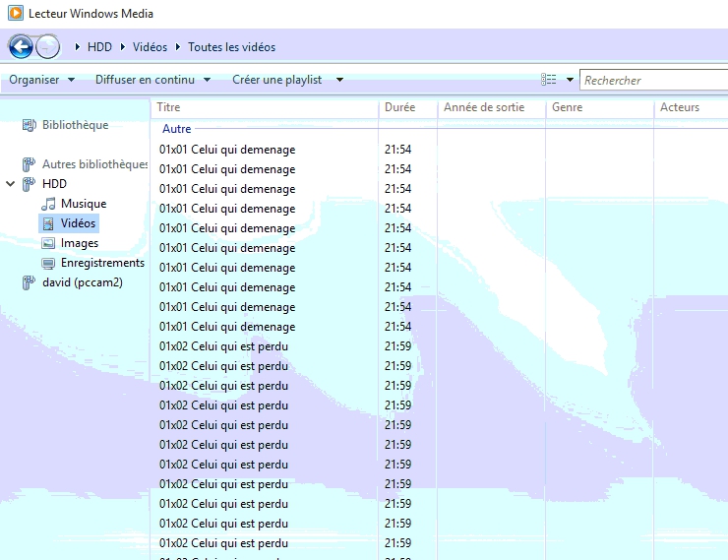The image size is (728, 560).
Task: Click the view options icon beside search
Action: pos(549,80)
